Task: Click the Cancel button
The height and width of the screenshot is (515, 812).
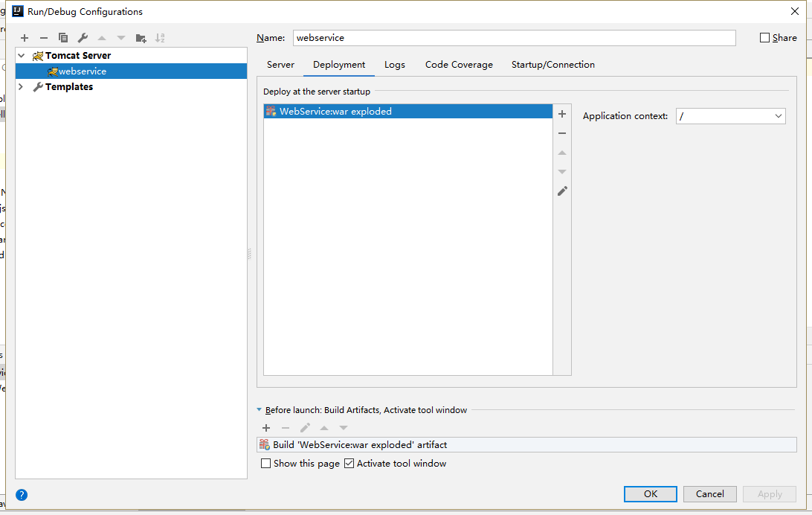Action: click(710, 494)
